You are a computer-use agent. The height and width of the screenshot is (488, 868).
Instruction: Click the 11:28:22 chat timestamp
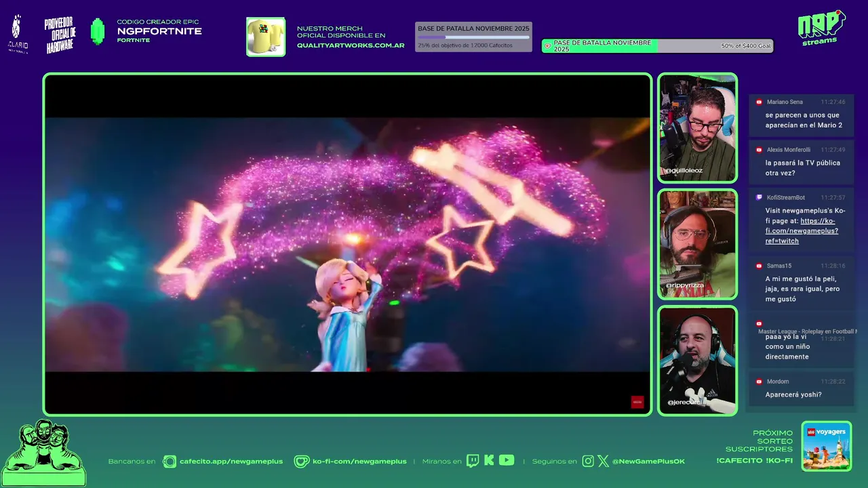833,382
